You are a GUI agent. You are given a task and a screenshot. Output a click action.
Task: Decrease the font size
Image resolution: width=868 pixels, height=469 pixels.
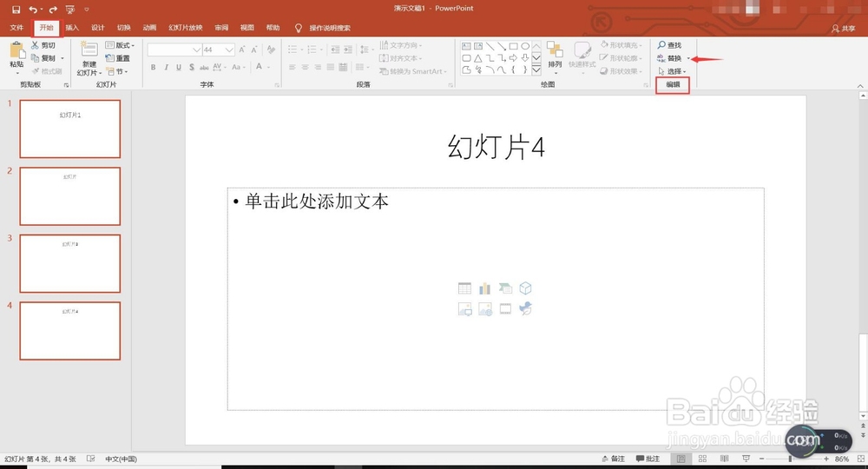[x=254, y=50]
